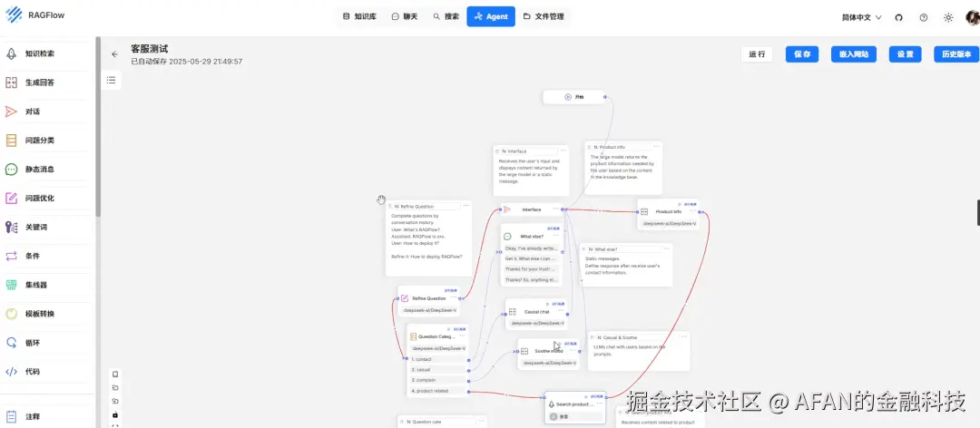Image resolution: width=980 pixels, height=428 pixels.
Task: Click message 'Thanks for your trust!...'
Action: pyautogui.click(x=531, y=269)
